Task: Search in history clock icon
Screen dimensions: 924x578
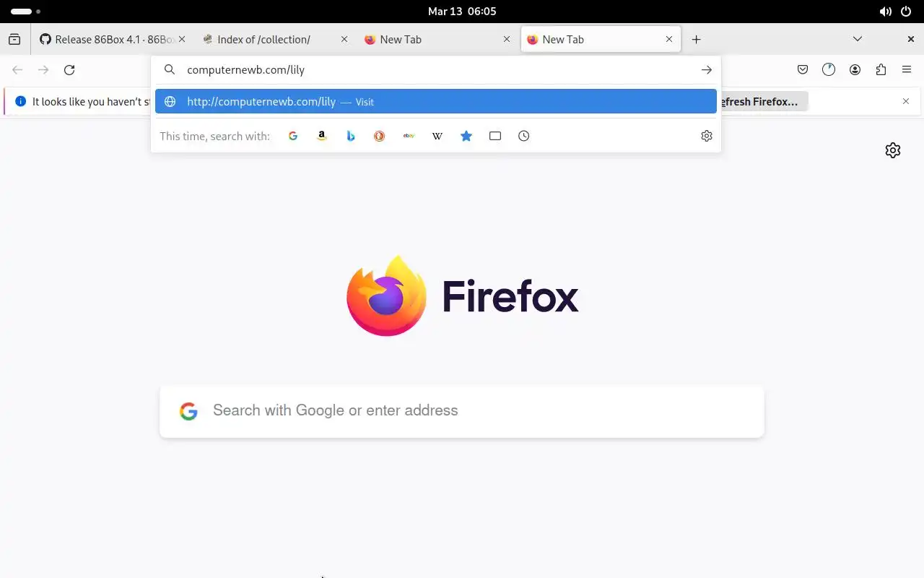Action: coord(524,136)
